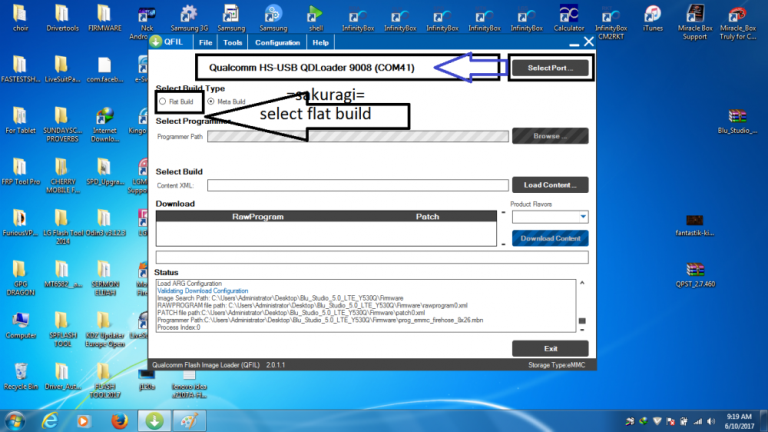
Task: Open the Product Flavors dropdown
Action: [x=549, y=216]
